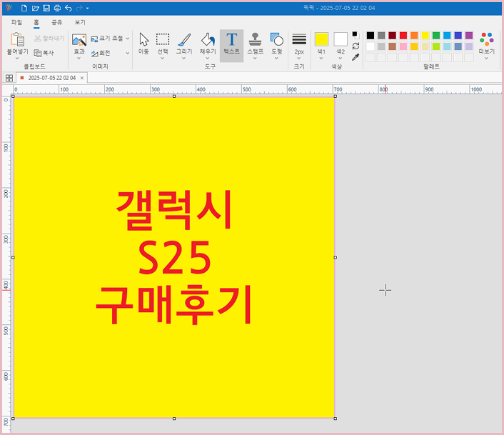Pick the orange palette swatch

[414, 36]
